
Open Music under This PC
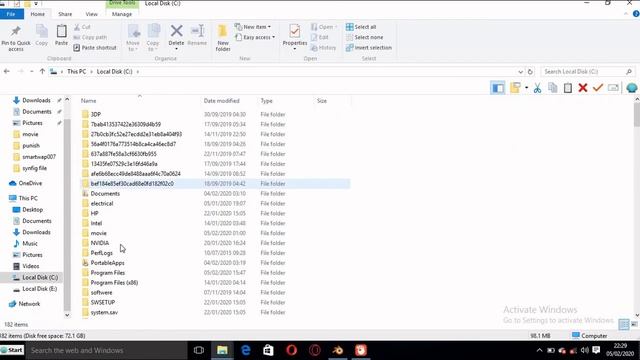[x=29, y=243]
